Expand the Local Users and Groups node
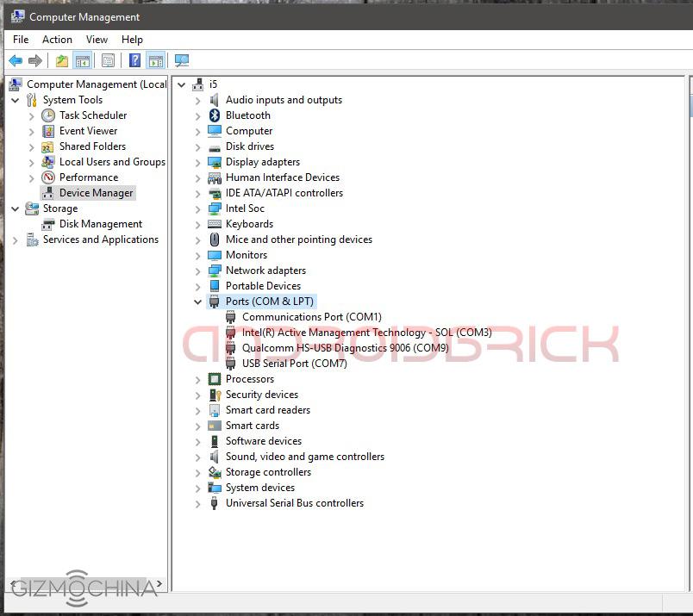Viewport: 693px width, 616px height. click(x=31, y=163)
